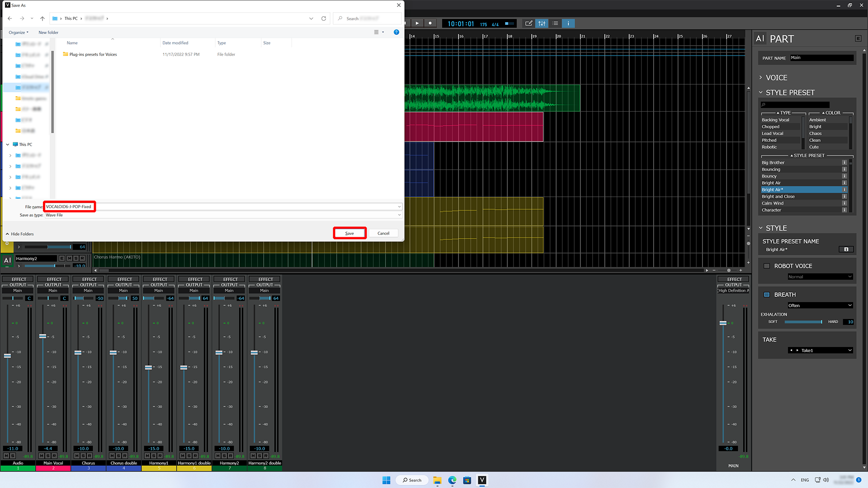The image size is (868, 488).
Task: Open Microsoft Edge from the taskbar
Action: point(452,480)
